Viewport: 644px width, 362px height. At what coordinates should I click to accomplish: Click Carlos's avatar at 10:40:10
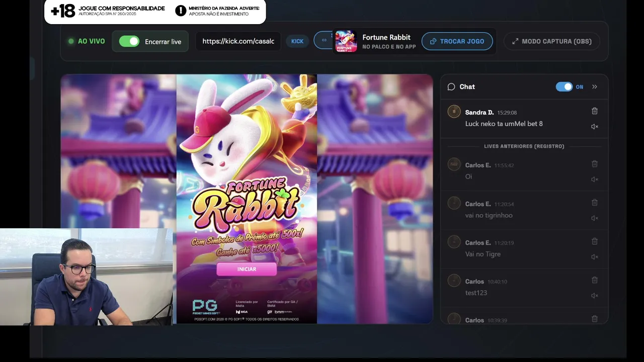click(x=454, y=281)
